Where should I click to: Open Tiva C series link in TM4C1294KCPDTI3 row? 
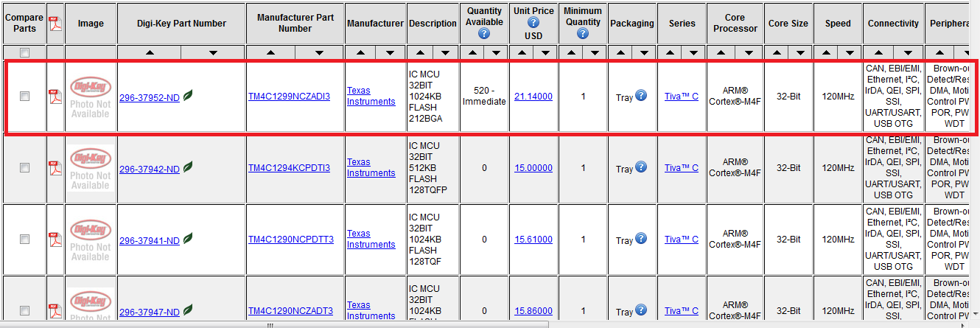tap(682, 168)
